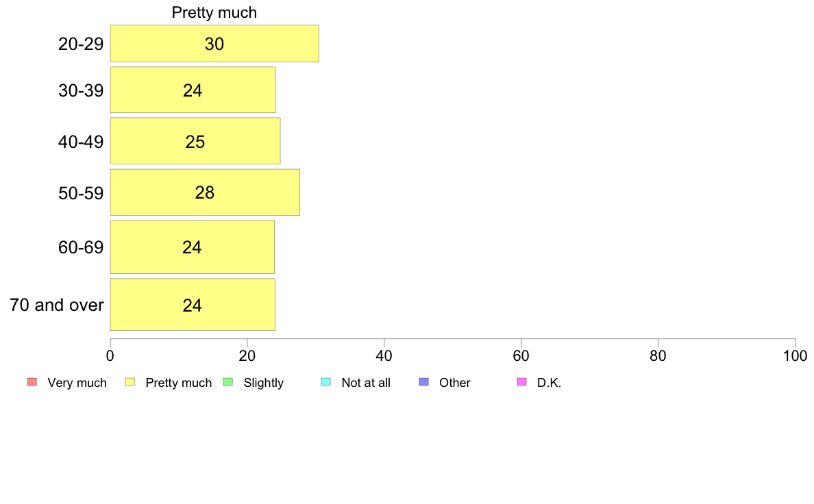Screen dimensions: 814x504
Task: Click the green Slightly legend swatch
Action: point(228,382)
